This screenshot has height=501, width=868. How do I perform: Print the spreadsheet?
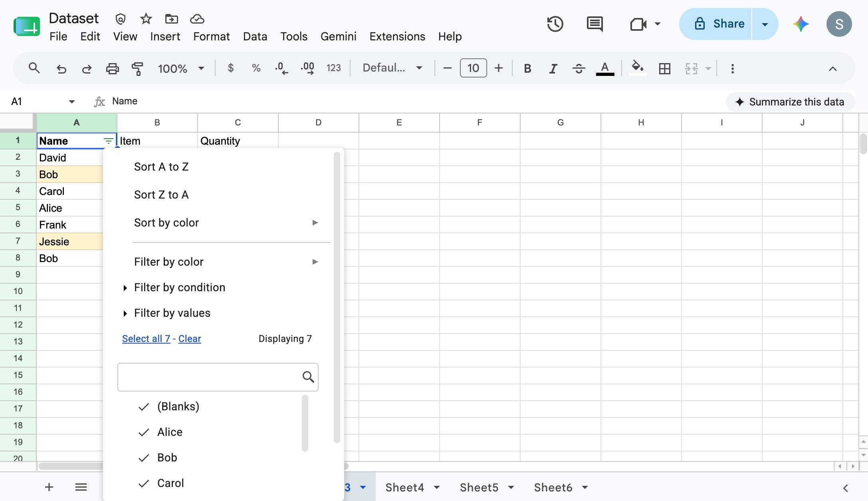(112, 69)
